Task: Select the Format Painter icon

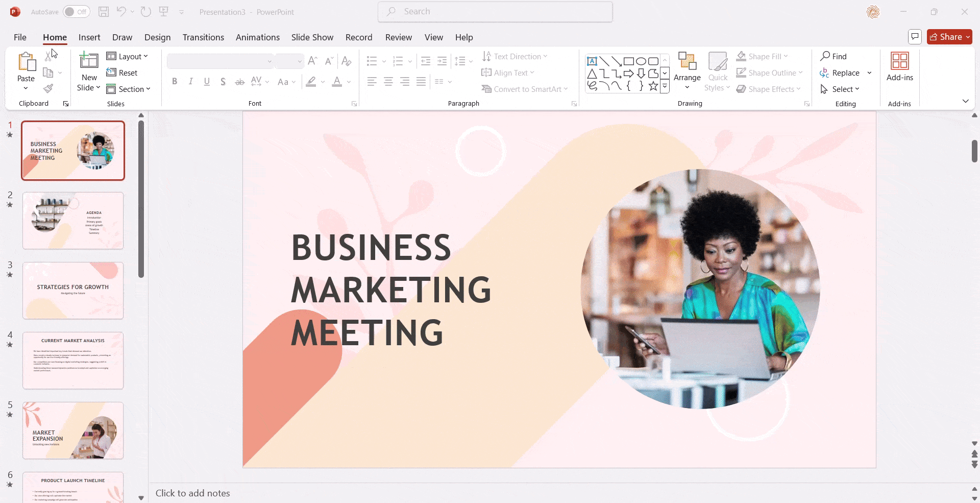Action: 49,88
